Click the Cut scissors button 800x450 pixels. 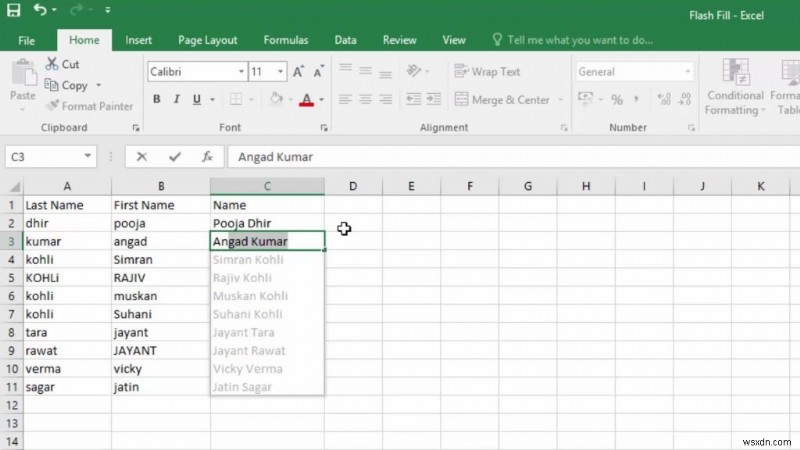(62, 64)
